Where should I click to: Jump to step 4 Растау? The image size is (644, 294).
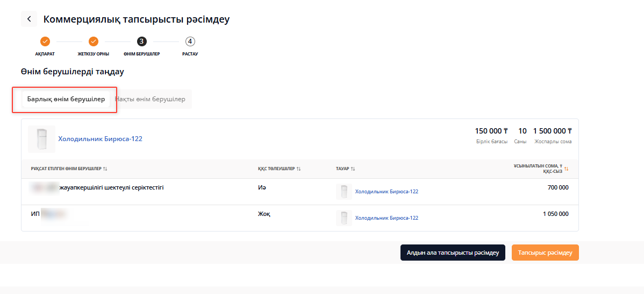point(190,41)
